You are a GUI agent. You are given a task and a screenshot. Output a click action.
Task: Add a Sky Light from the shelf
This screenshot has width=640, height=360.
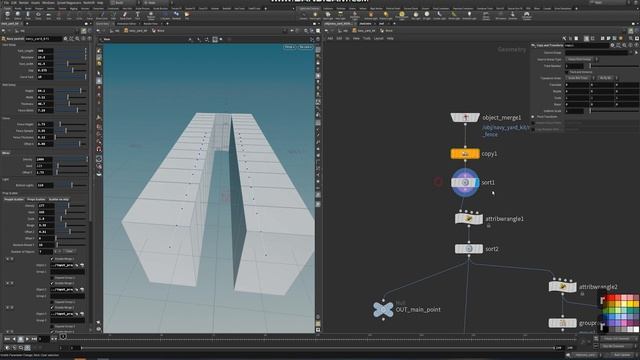[416, 16]
